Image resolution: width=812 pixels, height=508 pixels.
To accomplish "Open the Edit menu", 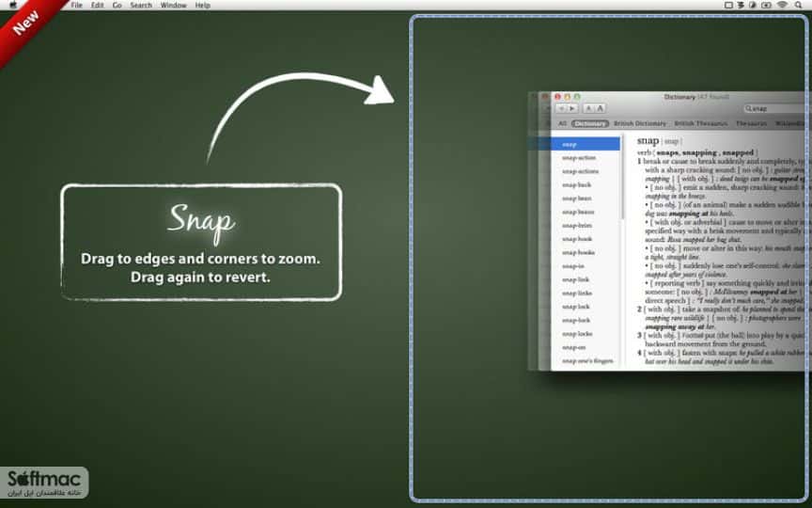I will coord(98,6).
